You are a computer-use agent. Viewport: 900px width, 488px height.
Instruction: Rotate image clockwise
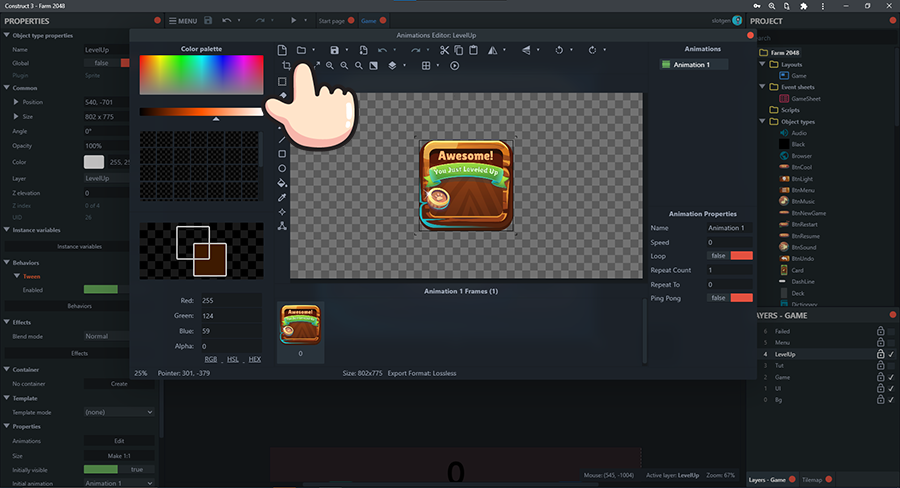pos(592,50)
